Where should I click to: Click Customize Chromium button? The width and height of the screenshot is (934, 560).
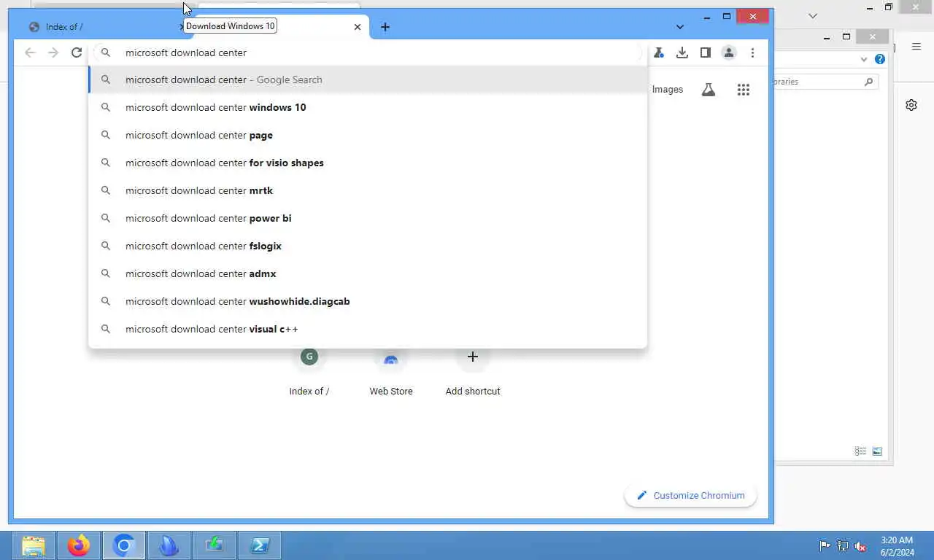point(691,495)
